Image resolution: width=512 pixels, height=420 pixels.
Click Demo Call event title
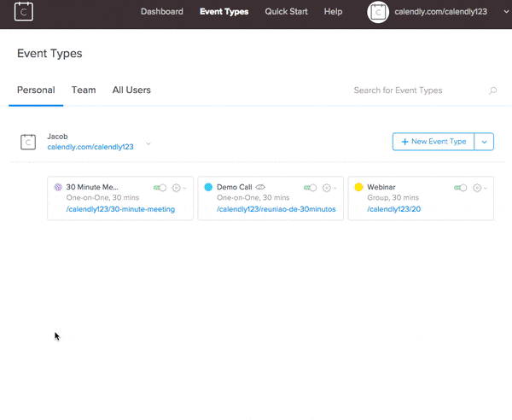click(235, 187)
